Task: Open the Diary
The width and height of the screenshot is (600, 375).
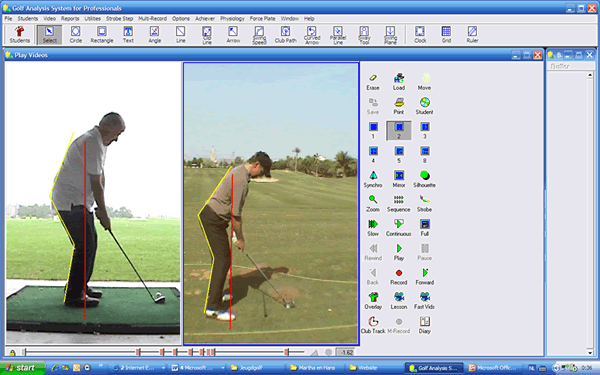Action: pyautogui.click(x=424, y=325)
